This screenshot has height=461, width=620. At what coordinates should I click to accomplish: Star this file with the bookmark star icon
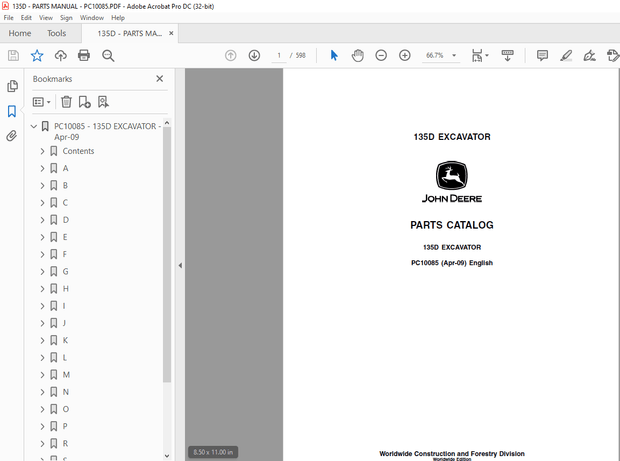coord(37,55)
